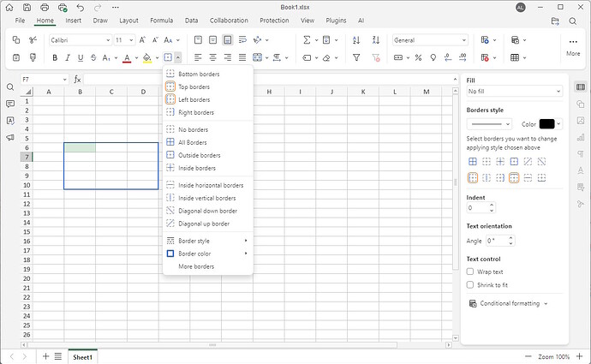Select All Borders from the border menu
The image size is (591, 364).
(192, 142)
